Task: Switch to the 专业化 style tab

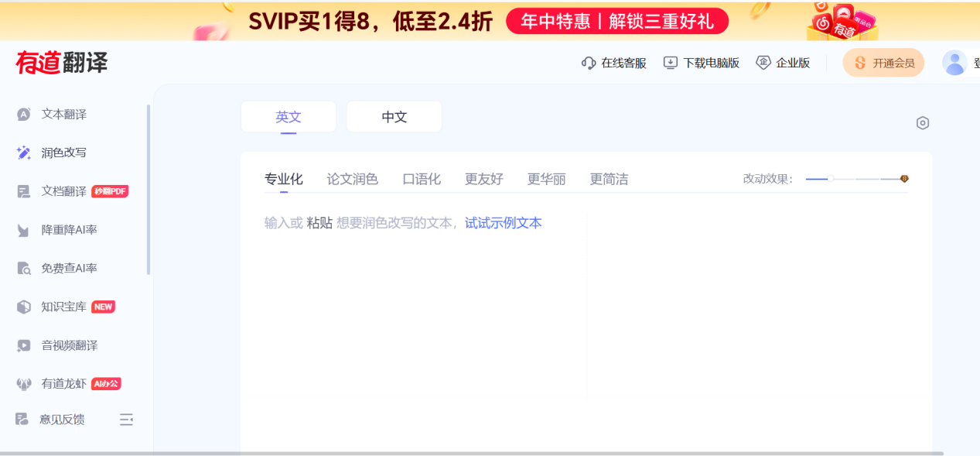Action: point(284,179)
